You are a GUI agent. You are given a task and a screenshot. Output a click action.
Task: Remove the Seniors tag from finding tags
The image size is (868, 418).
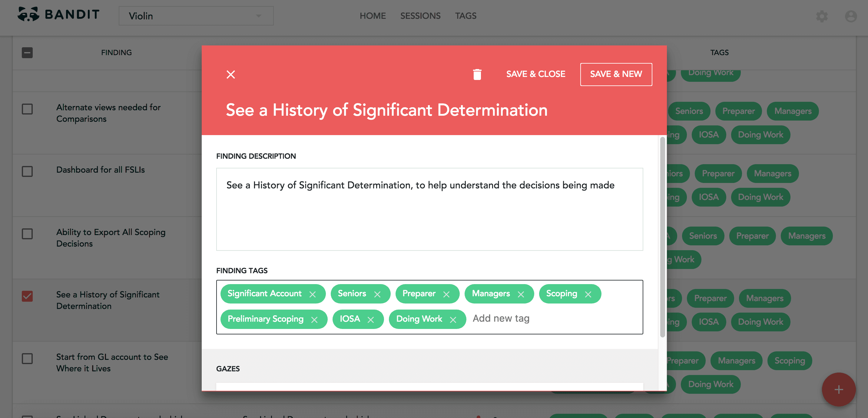pyautogui.click(x=377, y=294)
